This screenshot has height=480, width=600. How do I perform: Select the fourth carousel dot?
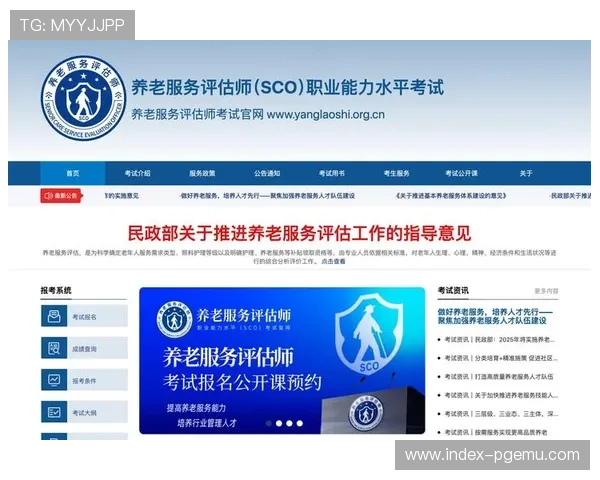click(300, 423)
